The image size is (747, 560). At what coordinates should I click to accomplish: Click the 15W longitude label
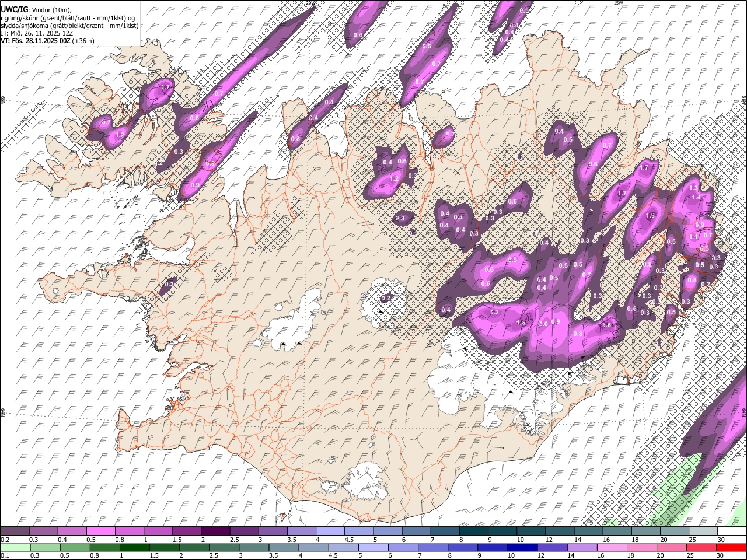(617, 3)
